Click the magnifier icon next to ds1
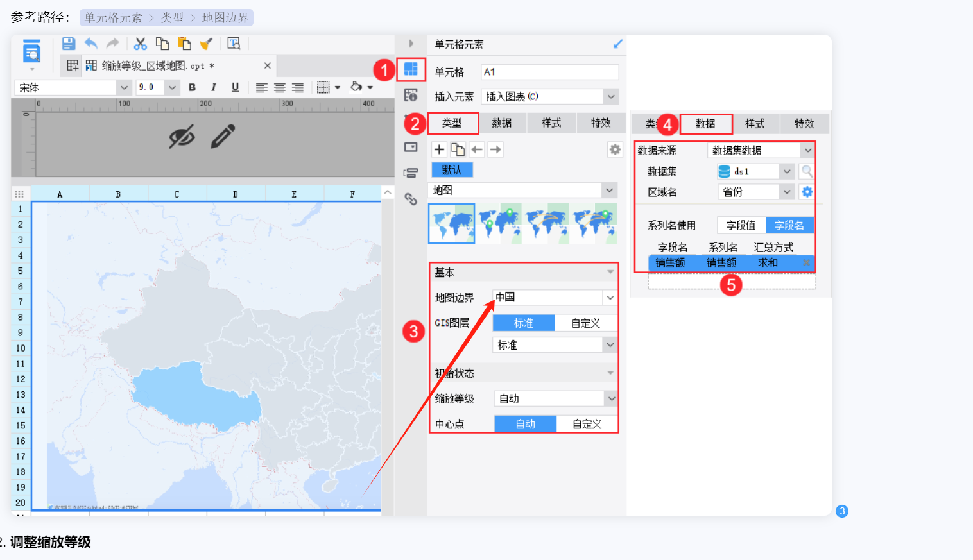 tap(807, 171)
